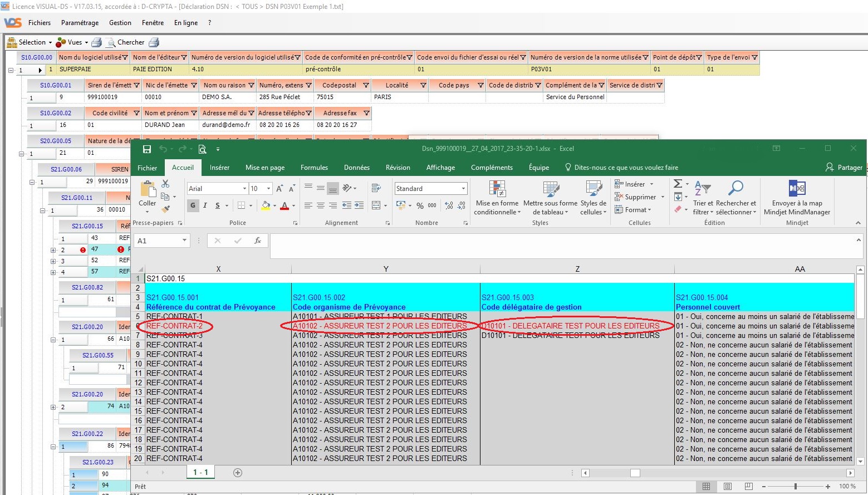Open Rechercher et sélectionner magnifier
The height and width of the screenshot is (495, 868).
(736, 198)
